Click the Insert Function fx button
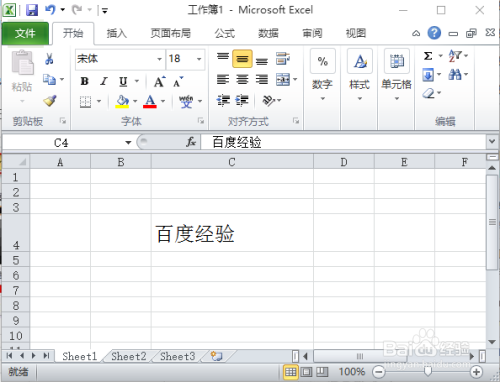Viewport: 500px width, 382px height. point(191,142)
